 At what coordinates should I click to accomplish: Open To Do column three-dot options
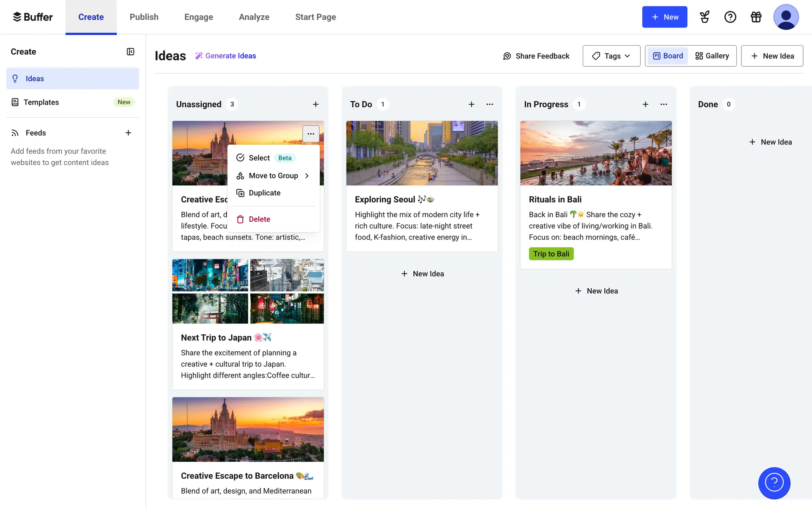(490, 104)
